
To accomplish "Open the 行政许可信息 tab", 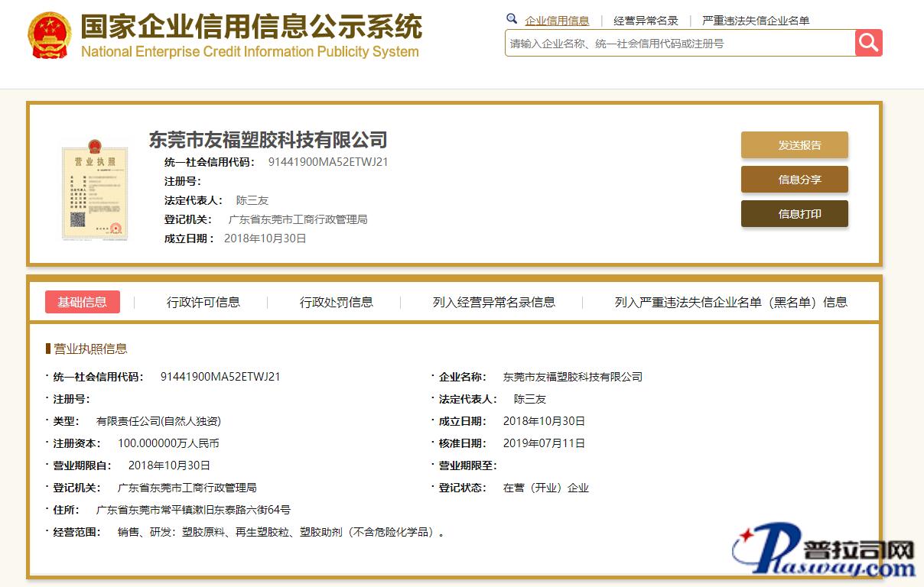I will [x=203, y=302].
